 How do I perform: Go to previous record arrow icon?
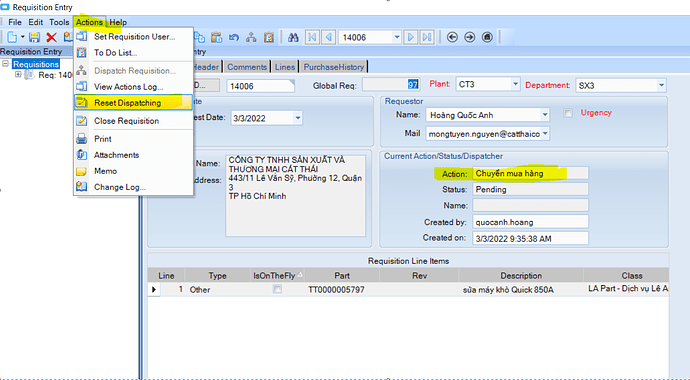[328, 37]
